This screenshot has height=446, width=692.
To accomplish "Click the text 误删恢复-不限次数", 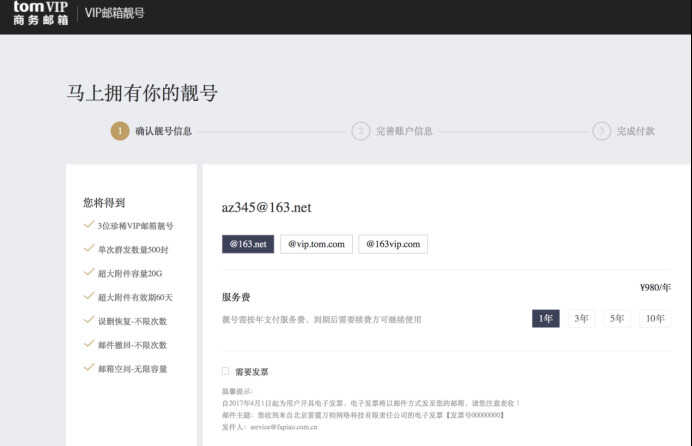I will 132,321.
